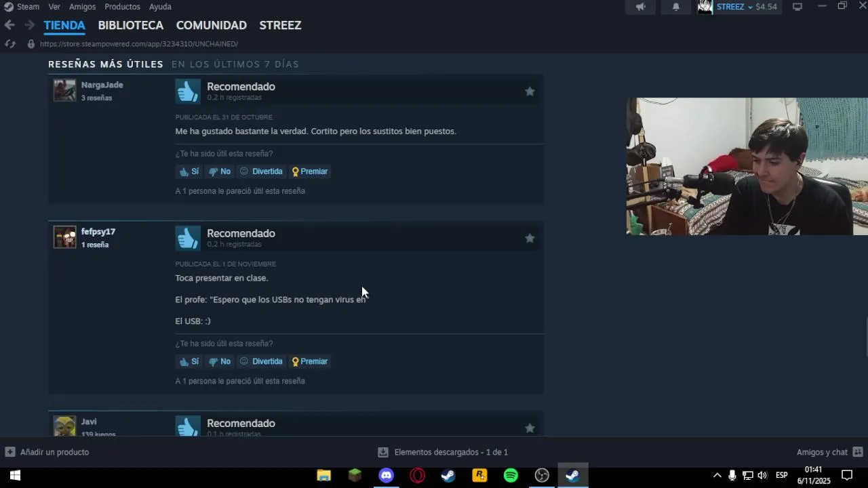Viewport: 868px width, 488px height.
Task: Click Añadir un producto
Action: click(x=47, y=452)
